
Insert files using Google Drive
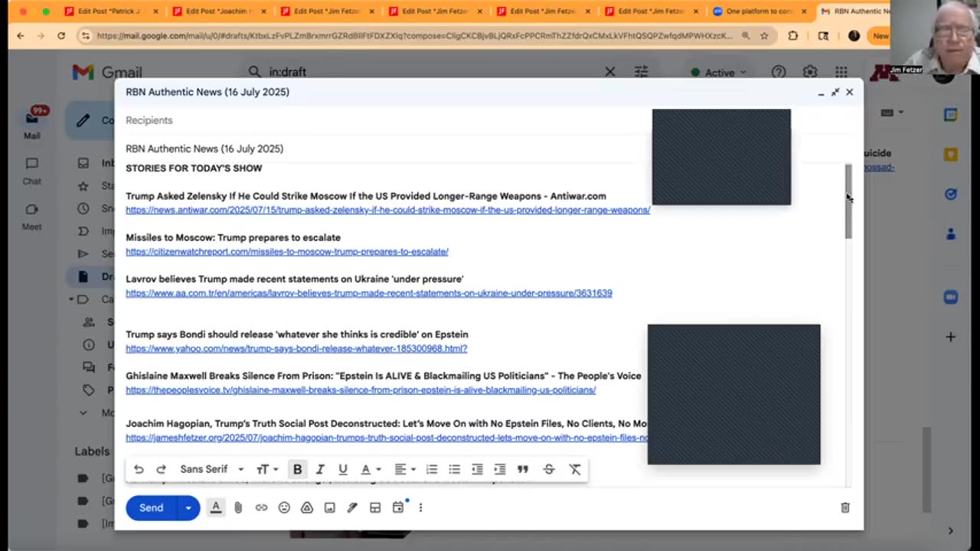(307, 507)
